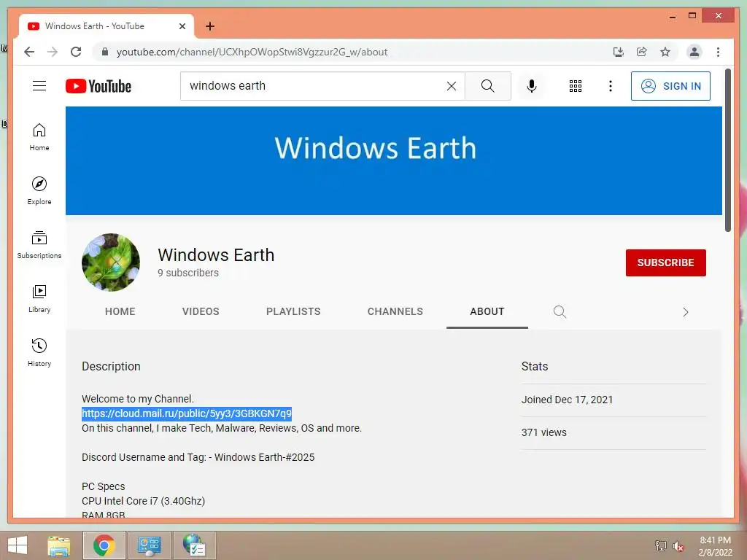Close the Windows Earth - YouTube tab
747x560 pixels.
(x=182, y=26)
